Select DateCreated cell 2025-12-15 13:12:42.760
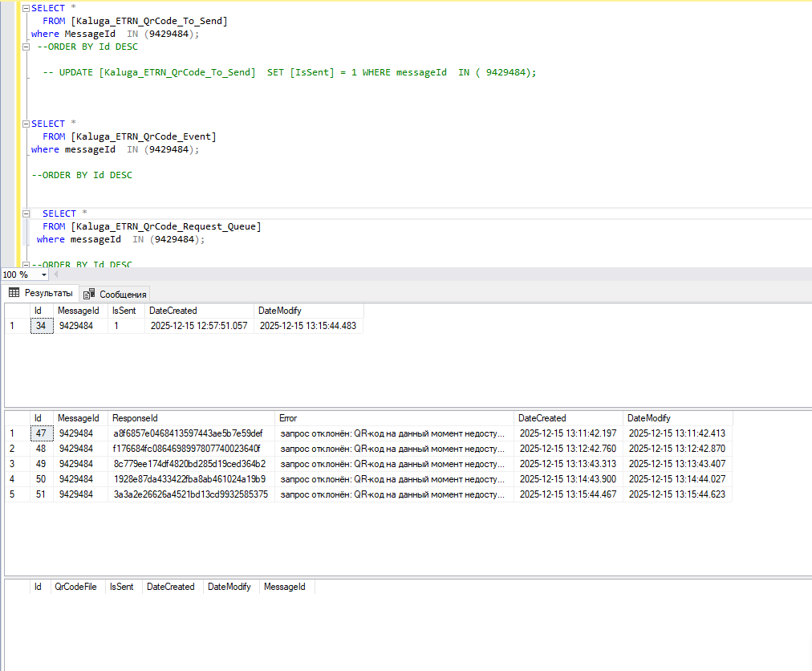812x671 pixels. [568, 449]
